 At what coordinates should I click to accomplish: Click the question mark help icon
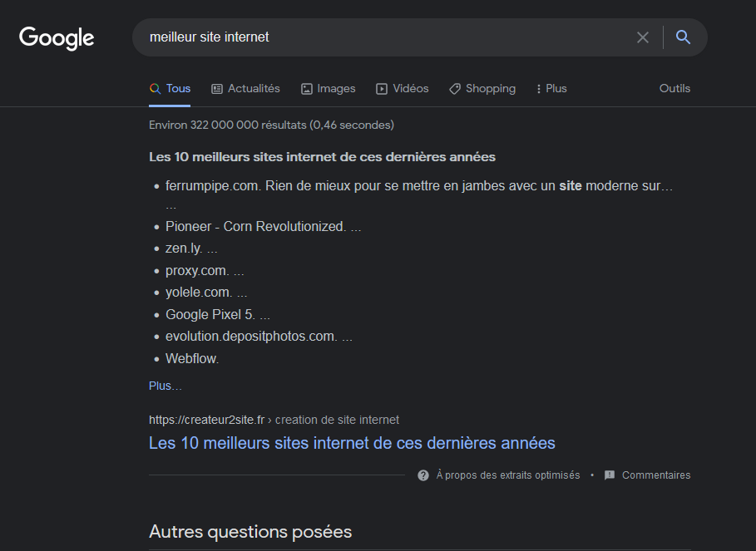pyautogui.click(x=423, y=475)
